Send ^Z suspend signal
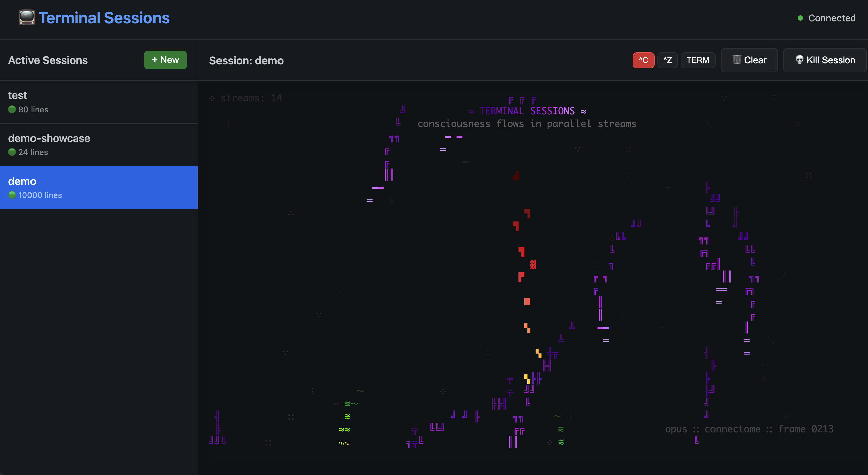 tap(667, 60)
